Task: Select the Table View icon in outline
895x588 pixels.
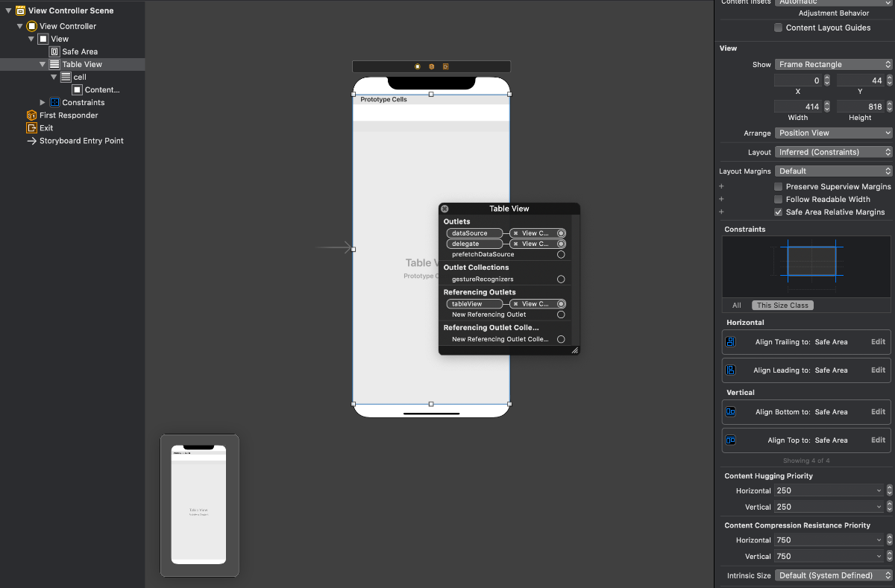Action: pos(54,64)
